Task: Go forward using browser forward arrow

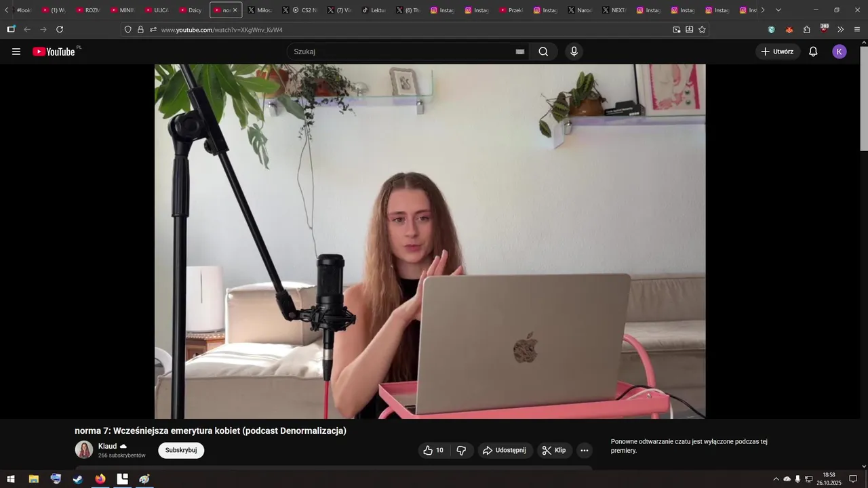Action: [43, 29]
